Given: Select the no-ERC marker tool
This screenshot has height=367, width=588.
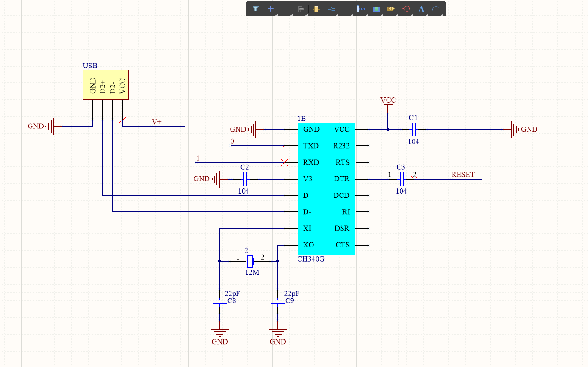Looking at the screenshot, I should pos(407,8).
